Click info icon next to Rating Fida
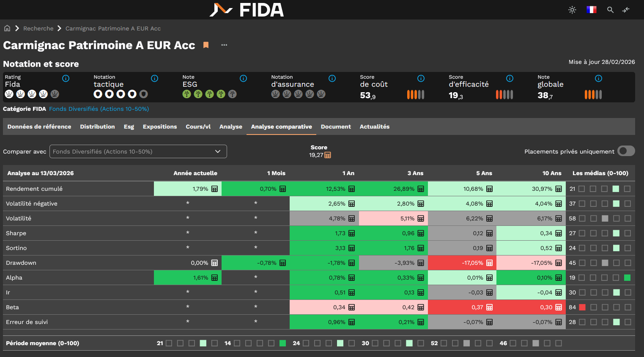The height and width of the screenshot is (357, 644). (x=66, y=78)
